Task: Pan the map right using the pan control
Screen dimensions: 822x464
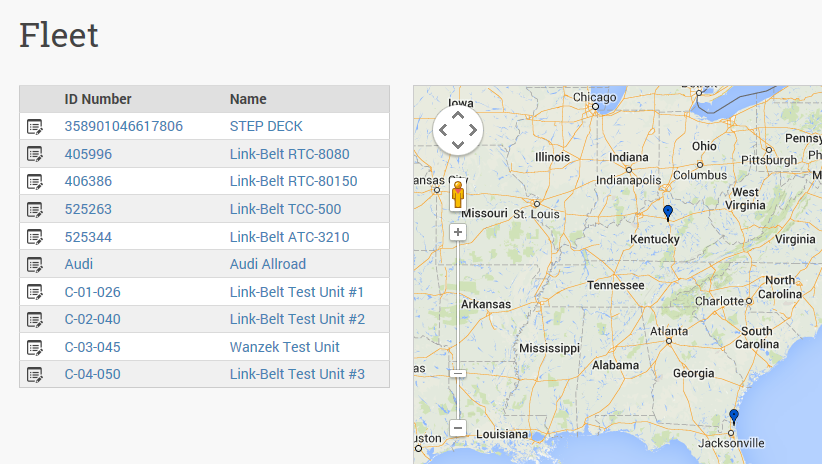Action: [473, 130]
